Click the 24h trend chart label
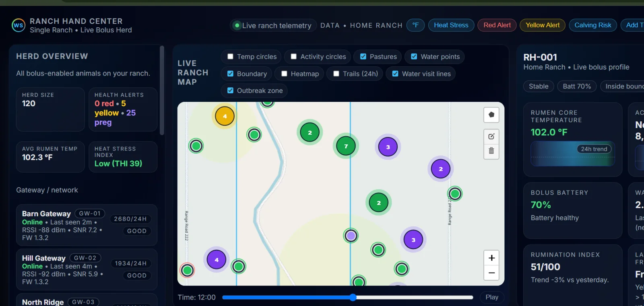 point(594,149)
